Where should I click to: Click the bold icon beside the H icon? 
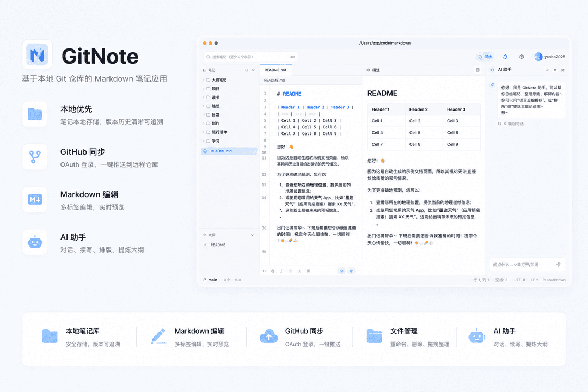pyautogui.click(x=273, y=271)
